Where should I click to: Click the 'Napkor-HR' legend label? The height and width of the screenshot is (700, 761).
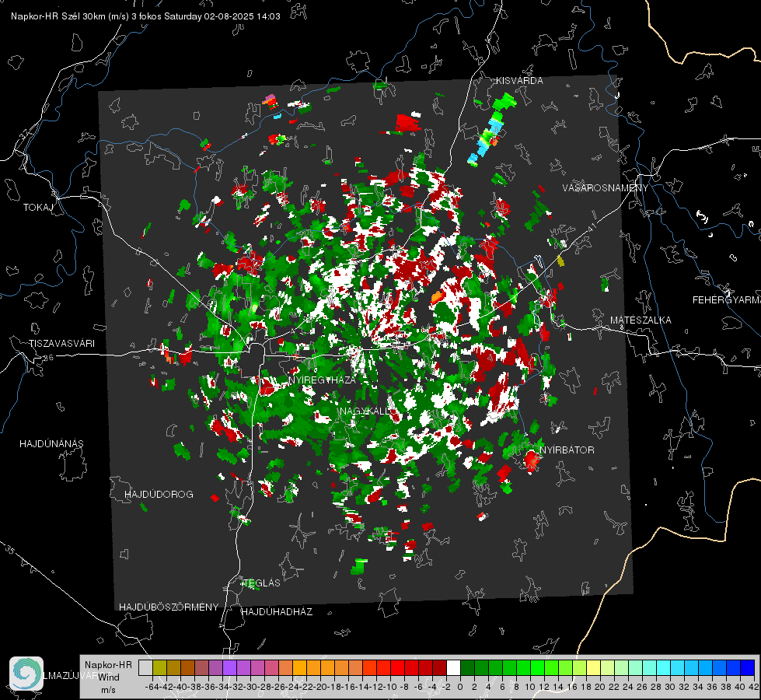click(108, 665)
